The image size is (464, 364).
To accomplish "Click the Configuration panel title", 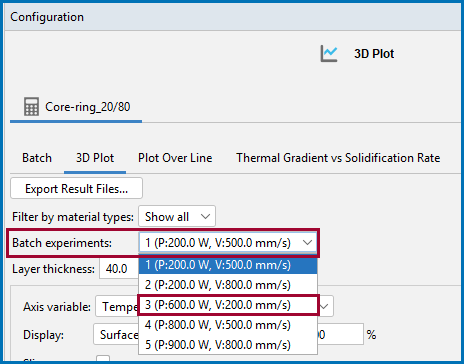I will [x=47, y=17].
